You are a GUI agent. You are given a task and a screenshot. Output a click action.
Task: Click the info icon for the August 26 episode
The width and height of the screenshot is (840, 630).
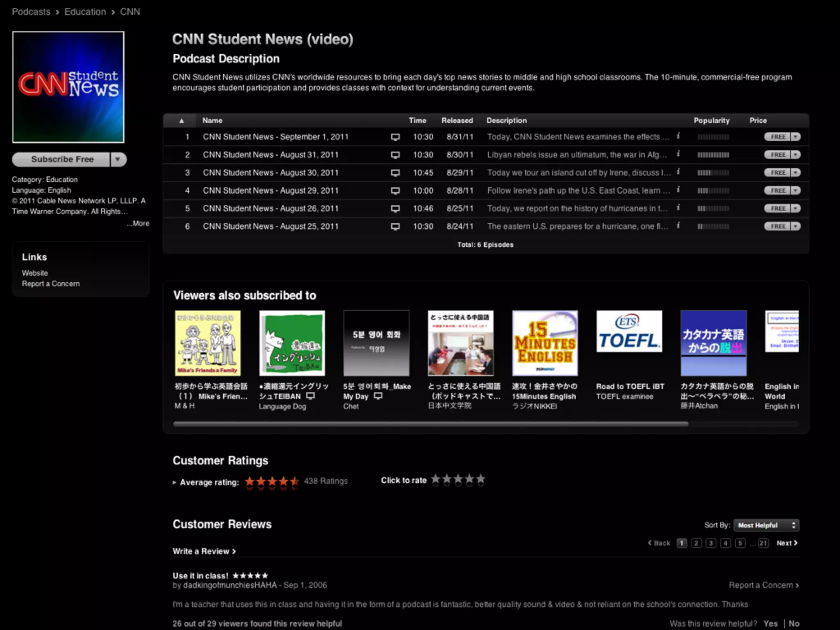tap(678, 208)
